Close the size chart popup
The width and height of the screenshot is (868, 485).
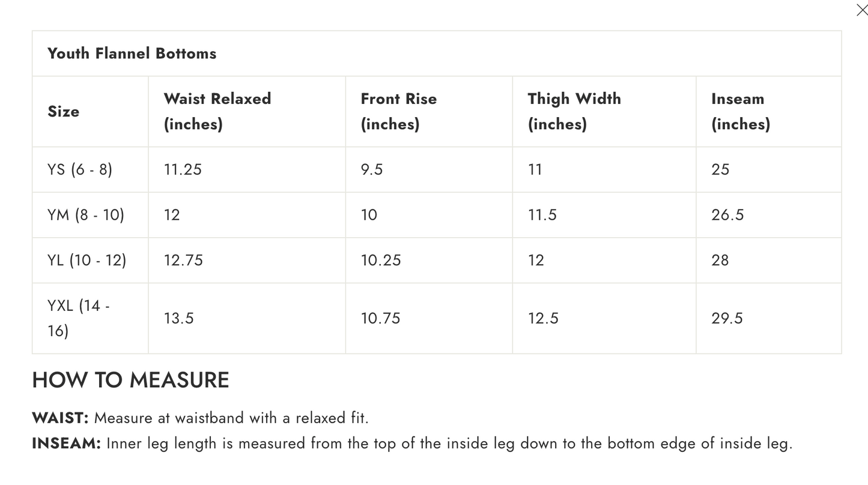coord(861,10)
